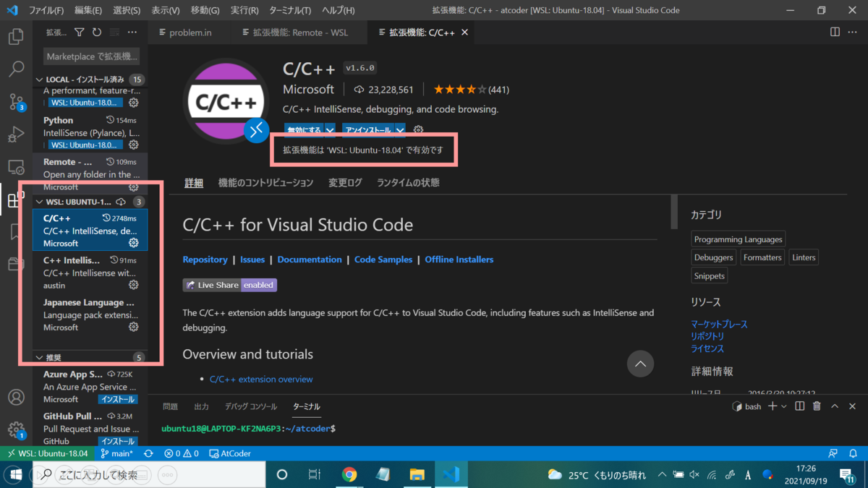Viewport: 868px width, 488px height.
Task: Click the Marketplace extension search field
Action: [x=91, y=56]
